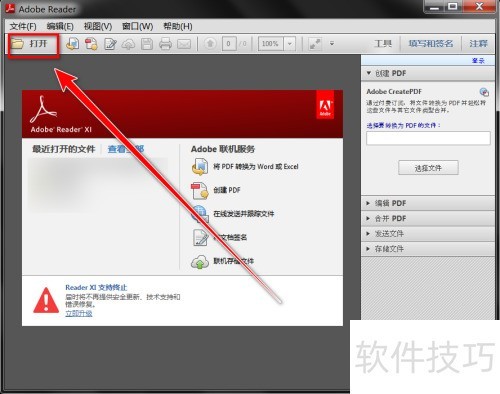This screenshot has width=500, height=394.
Task: Click the 联机存储文件 cloud icon
Action: point(200,262)
